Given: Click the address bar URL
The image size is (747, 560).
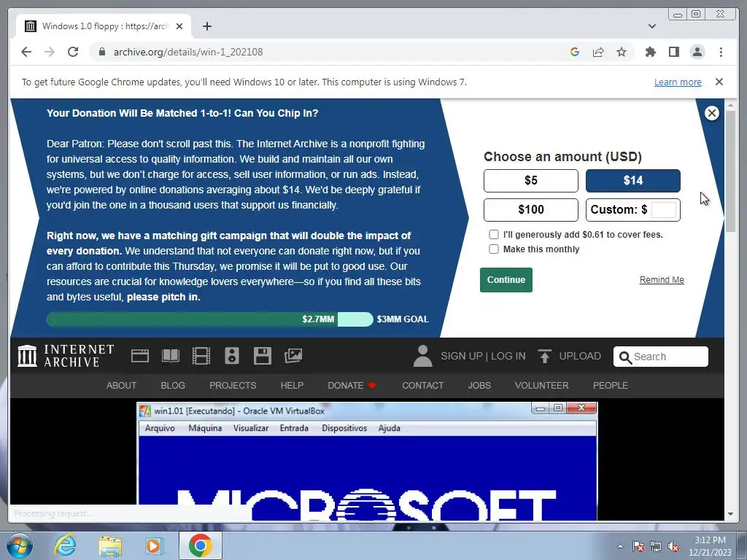Looking at the screenshot, I should (188, 52).
